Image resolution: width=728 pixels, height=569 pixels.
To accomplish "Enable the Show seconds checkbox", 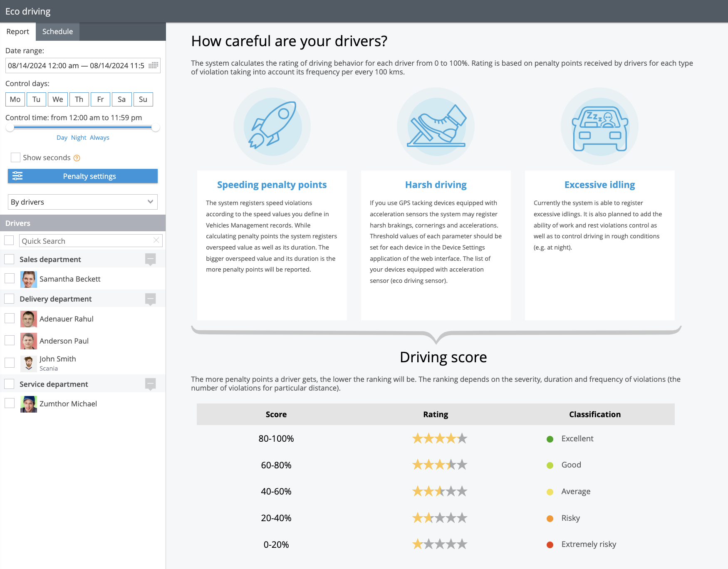I will (x=15, y=158).
